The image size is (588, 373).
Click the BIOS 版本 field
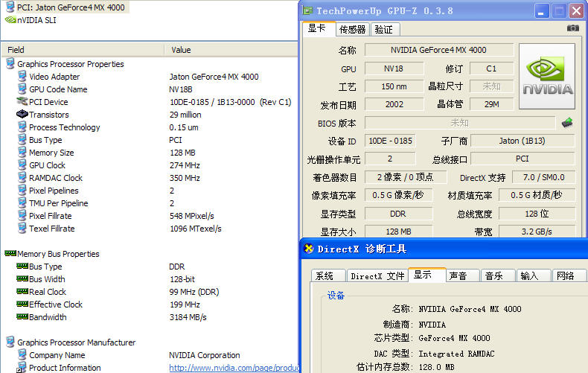click(x=460, y=123)
